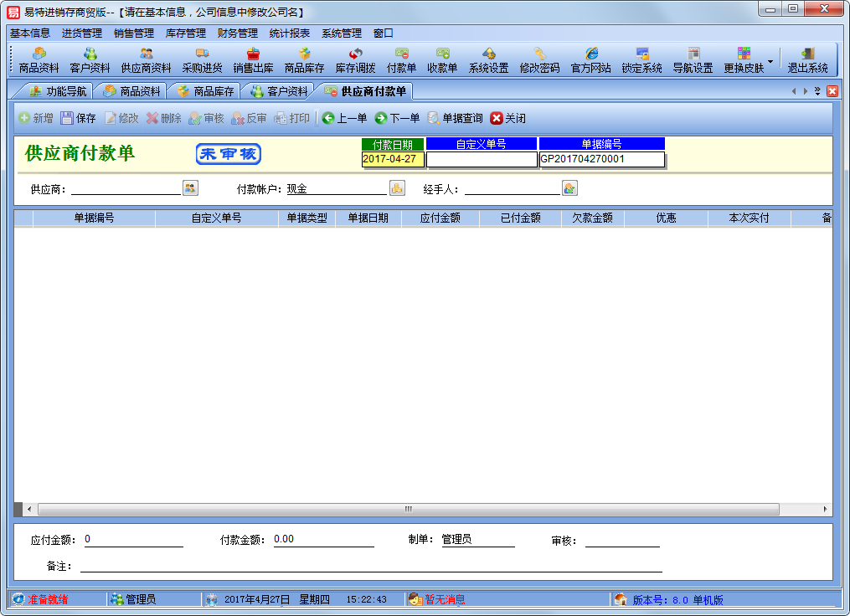850x616 pixels.
Task: Click the 经手人 input field
Action: pos(513,188)
